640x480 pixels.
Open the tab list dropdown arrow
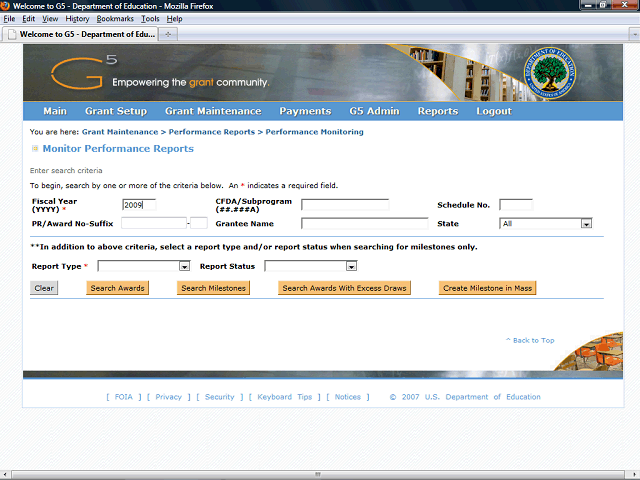click(x=634, y=35)
